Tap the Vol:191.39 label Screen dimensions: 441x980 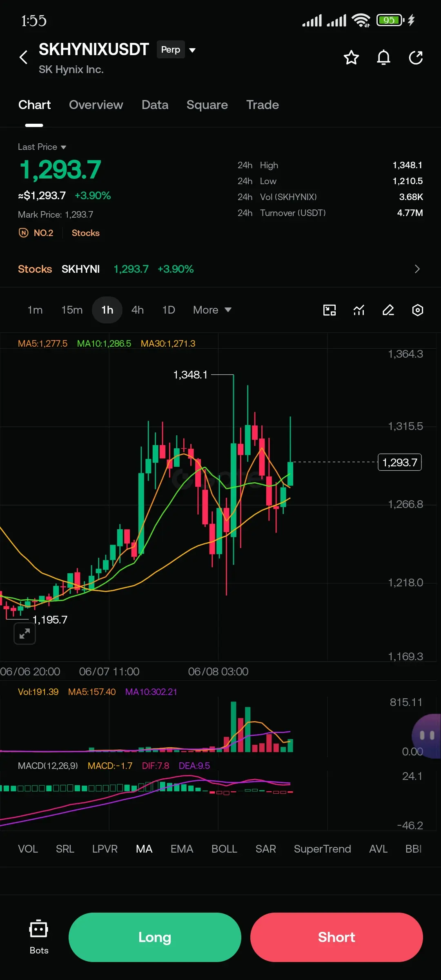pos(38,692)
